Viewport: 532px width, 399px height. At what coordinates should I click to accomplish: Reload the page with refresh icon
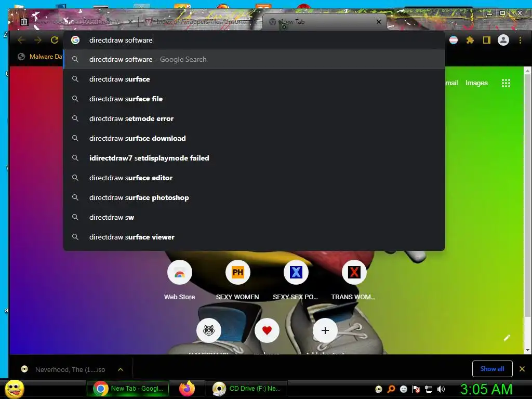pos(54,40)
